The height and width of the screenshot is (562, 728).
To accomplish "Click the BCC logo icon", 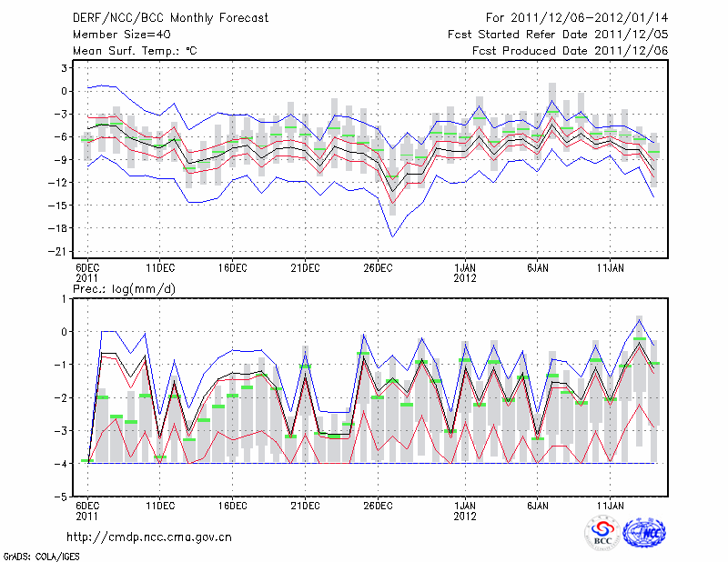I will point(602,533).
